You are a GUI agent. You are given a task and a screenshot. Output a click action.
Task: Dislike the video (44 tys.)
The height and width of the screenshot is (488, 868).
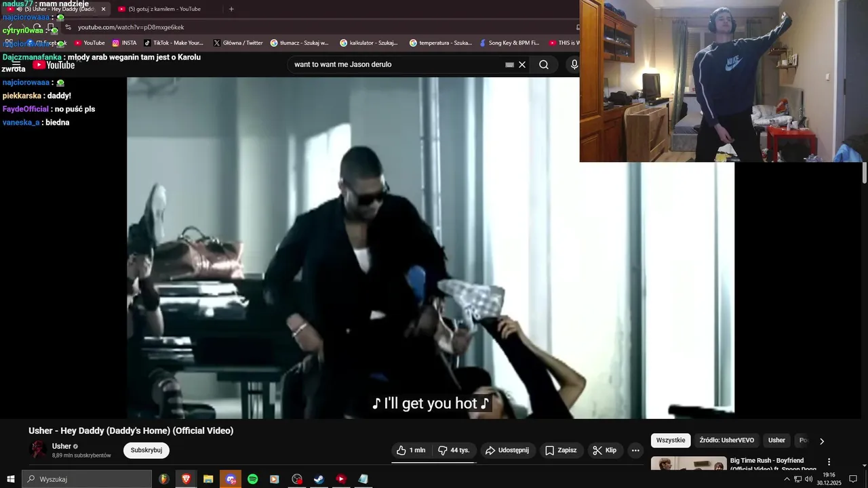pyautogui.click(x=454, y=450)
